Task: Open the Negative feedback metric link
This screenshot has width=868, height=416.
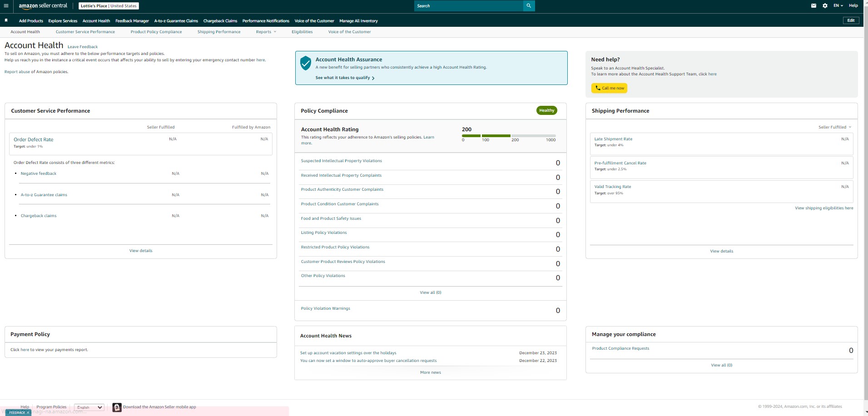Action: coord(39,173)
